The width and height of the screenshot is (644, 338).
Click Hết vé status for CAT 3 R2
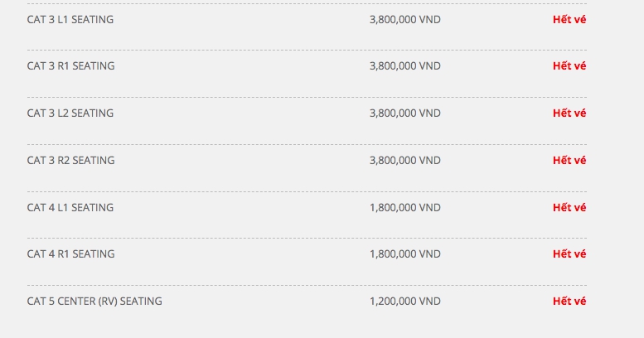point(569,161)
